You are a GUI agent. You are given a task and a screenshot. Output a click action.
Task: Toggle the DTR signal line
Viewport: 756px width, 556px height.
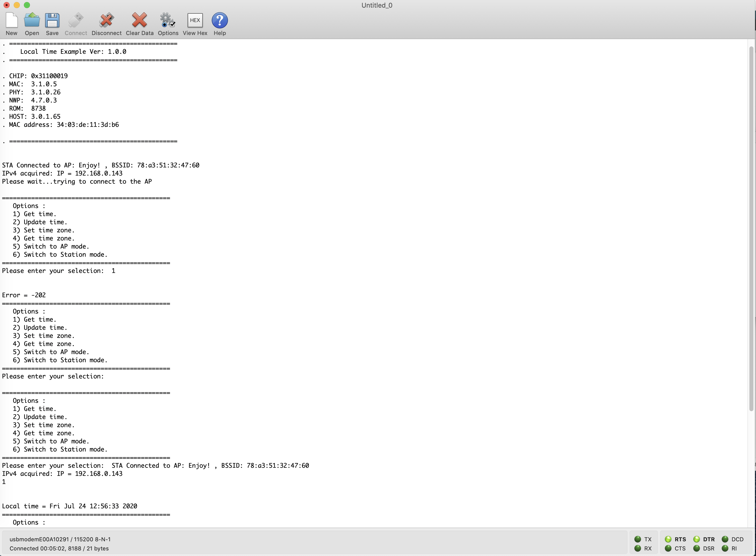(x=696, y=539)
